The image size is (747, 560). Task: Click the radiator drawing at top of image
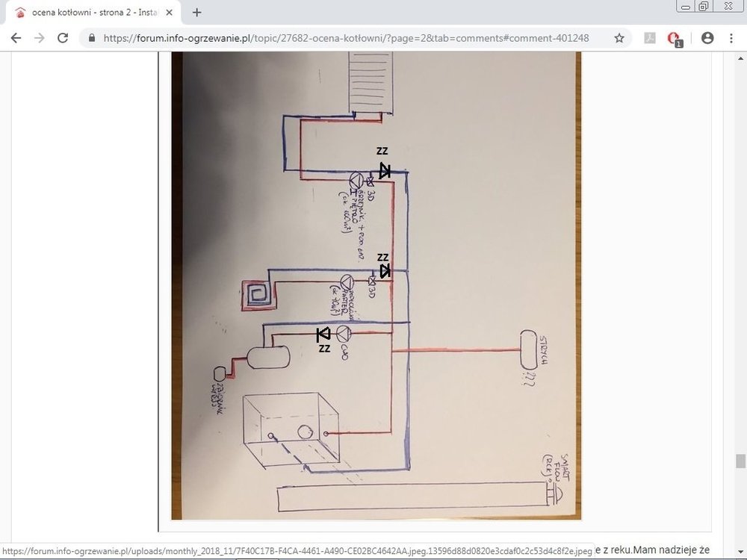tap(372, 82)
